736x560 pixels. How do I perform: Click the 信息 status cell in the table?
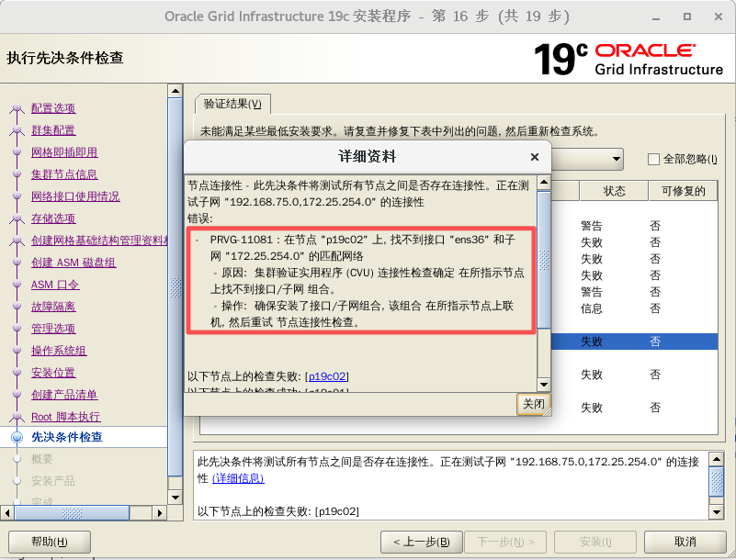pos(591,308)
